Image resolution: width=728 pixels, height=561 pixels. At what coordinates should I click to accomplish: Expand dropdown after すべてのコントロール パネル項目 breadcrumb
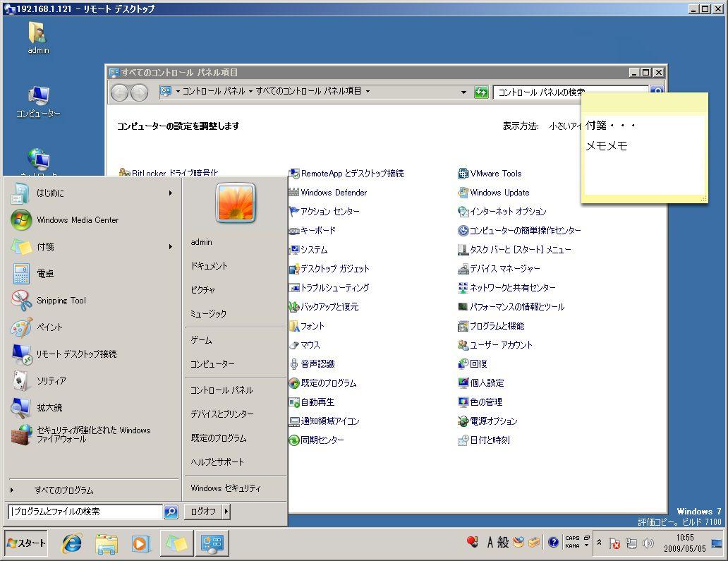pos(368,92)
